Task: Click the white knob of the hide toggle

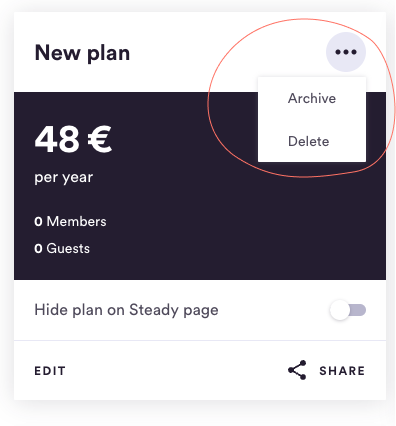Action: pos(340,310)
